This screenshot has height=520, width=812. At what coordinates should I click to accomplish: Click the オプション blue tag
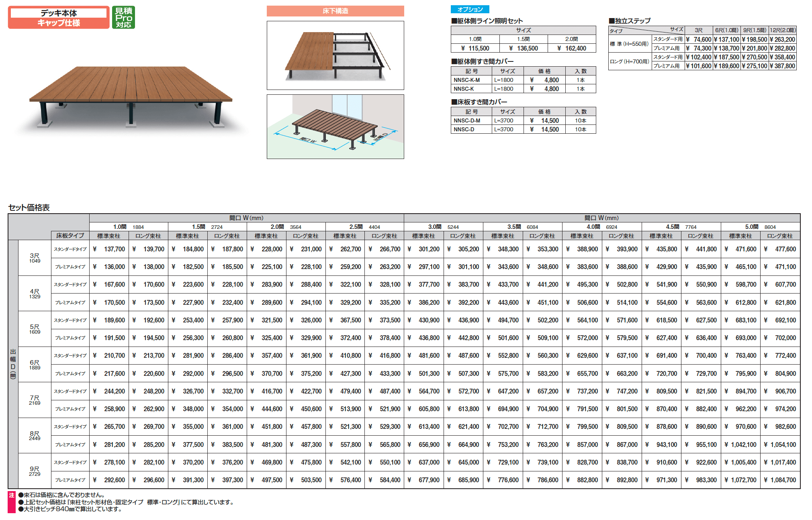pyautogui.click(x=470, y=10)
